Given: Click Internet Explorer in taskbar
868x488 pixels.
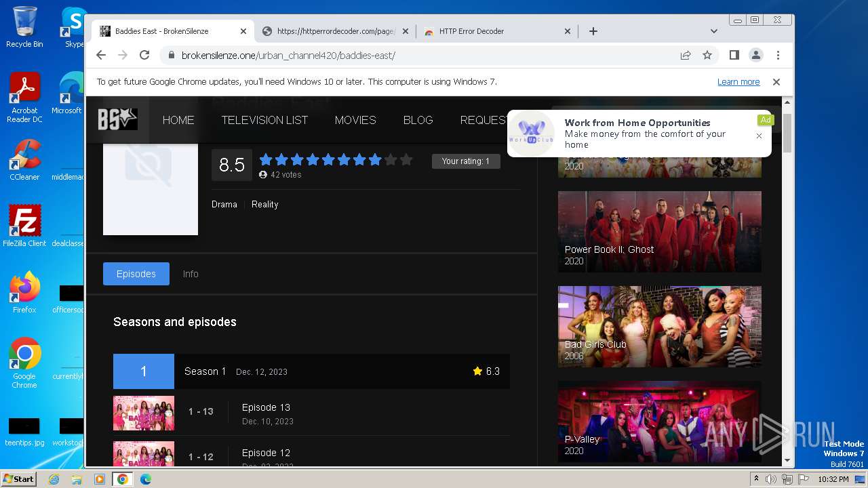Looking at the screenshot, I should [x=54, y=479].
